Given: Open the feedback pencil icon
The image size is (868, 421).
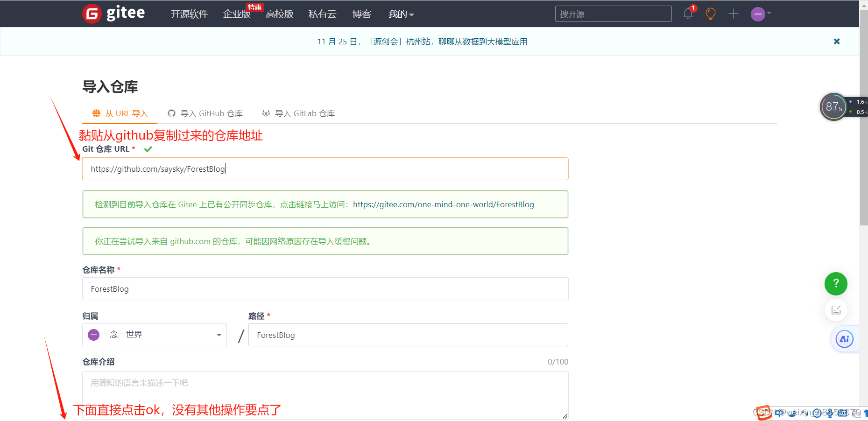Looking at the screenshot, I should coord(836,310).
